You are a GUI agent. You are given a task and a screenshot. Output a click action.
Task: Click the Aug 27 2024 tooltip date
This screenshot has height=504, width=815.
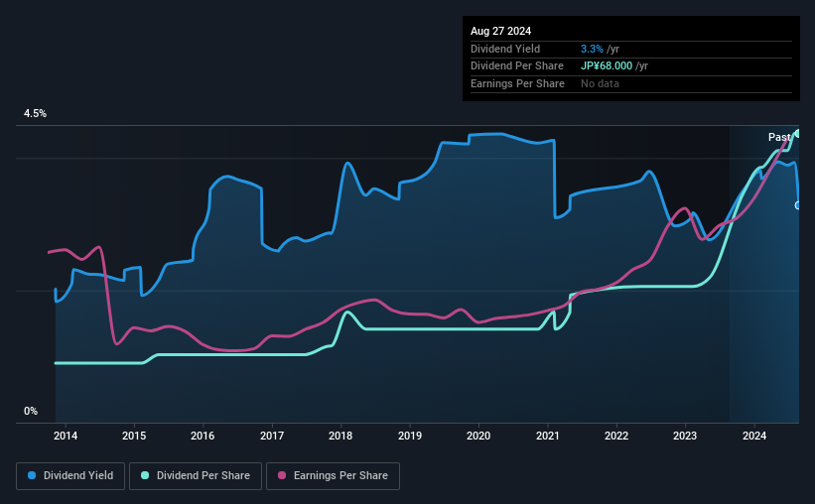[x=500, y=31]
